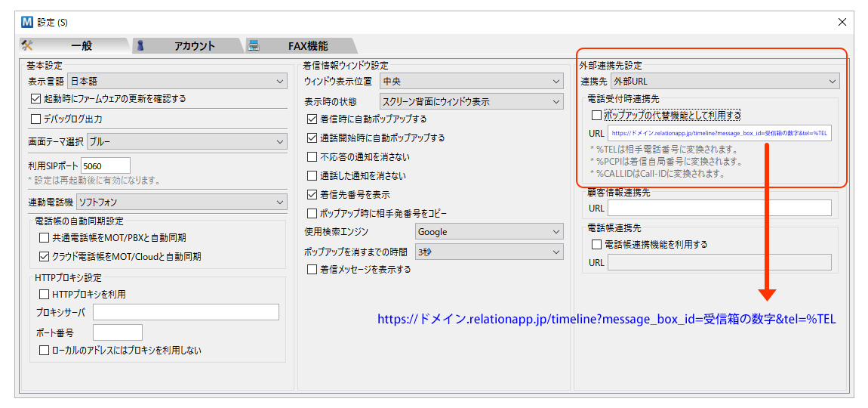This screenshot has width=868, height=408.
Task: Close the 設定 dialog window
Action: pos(842,22)
